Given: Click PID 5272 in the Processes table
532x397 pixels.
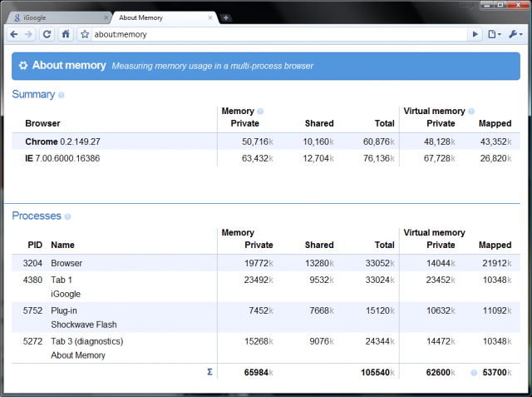Looking at the screenshot, I should click(x=32, y=341).
